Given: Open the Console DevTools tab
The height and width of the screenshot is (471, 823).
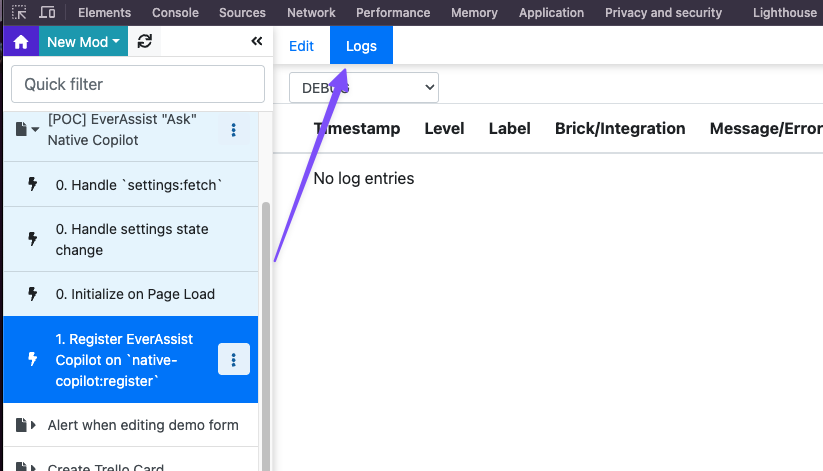Looking at the screenshot, I should (175, 13).
